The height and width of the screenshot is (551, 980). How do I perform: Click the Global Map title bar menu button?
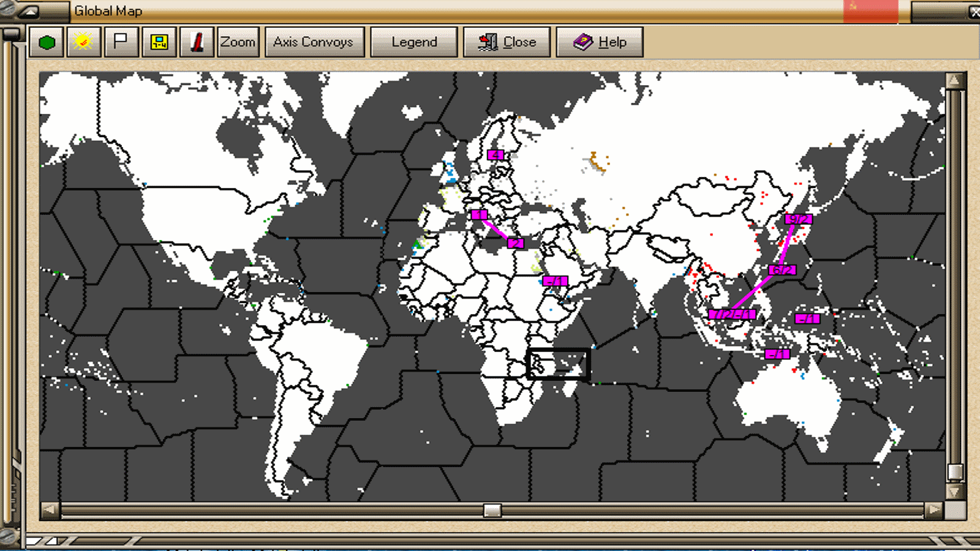click(28, 11)
